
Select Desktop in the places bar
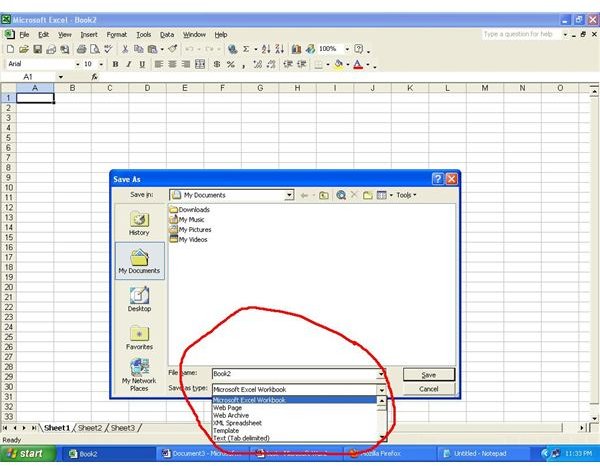139,299
